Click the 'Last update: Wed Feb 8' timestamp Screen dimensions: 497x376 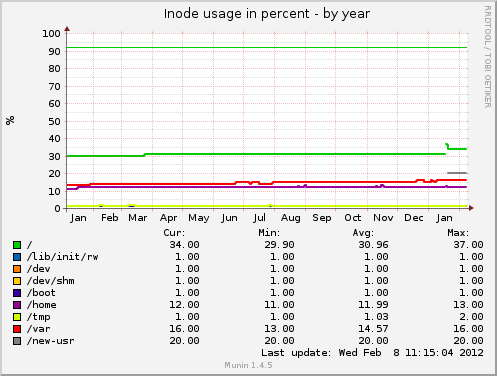point(372,353)
